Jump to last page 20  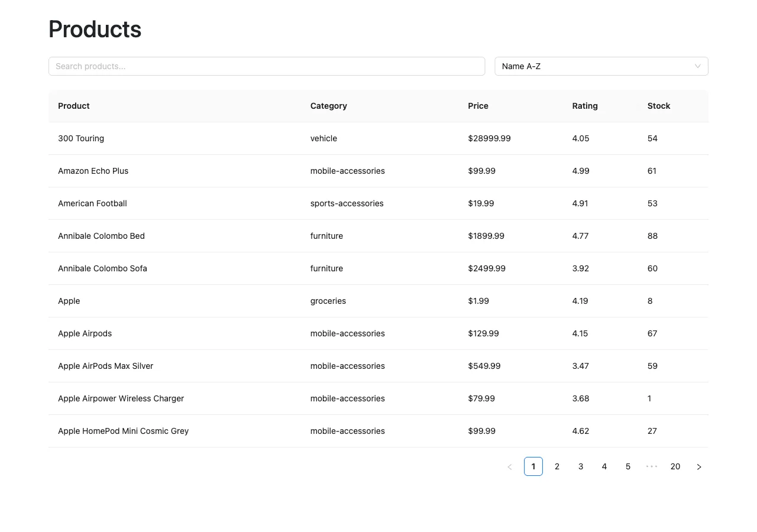click(x=675, y=466)
